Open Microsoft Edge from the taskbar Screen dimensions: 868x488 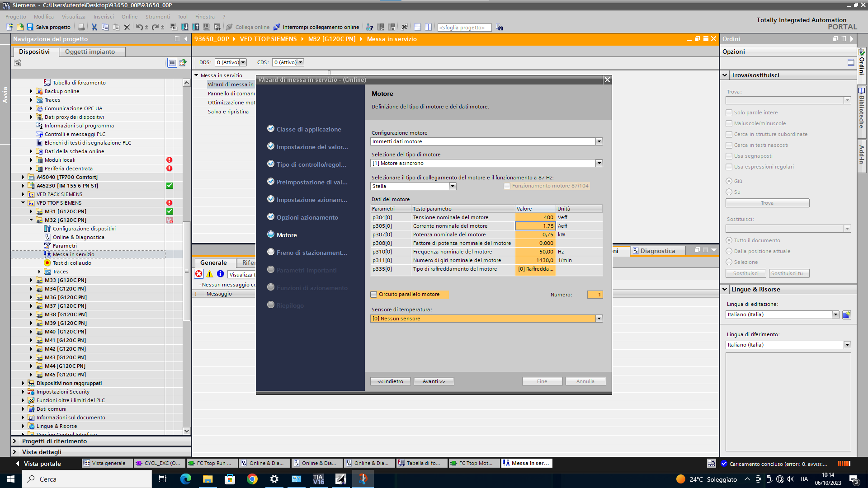[x=185, y=479]
